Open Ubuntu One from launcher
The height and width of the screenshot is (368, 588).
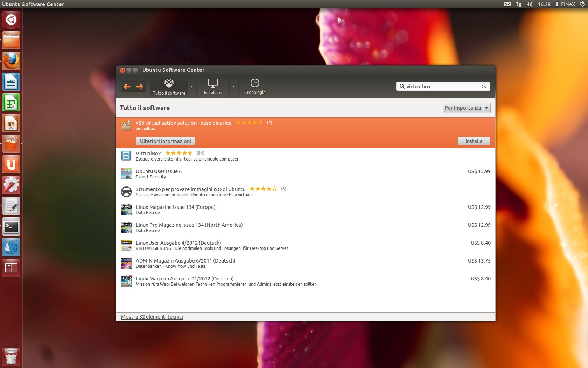[11, 164]
